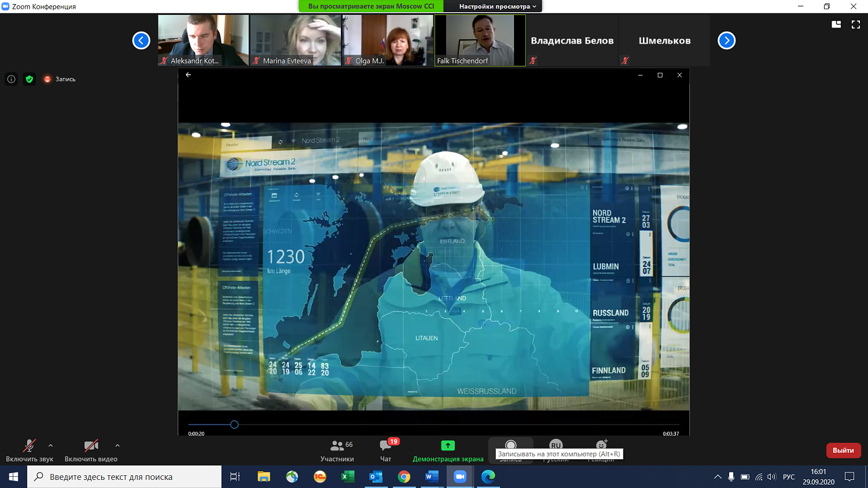Open Настройки просмотра view options dropdown
This screenshot has height=488, width=868.
click(497, 6)
